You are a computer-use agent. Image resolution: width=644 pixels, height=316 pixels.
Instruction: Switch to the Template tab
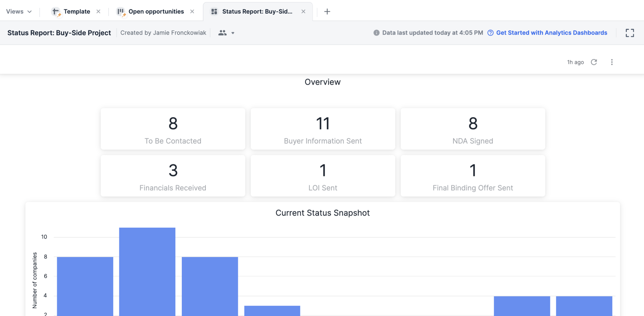77,11
